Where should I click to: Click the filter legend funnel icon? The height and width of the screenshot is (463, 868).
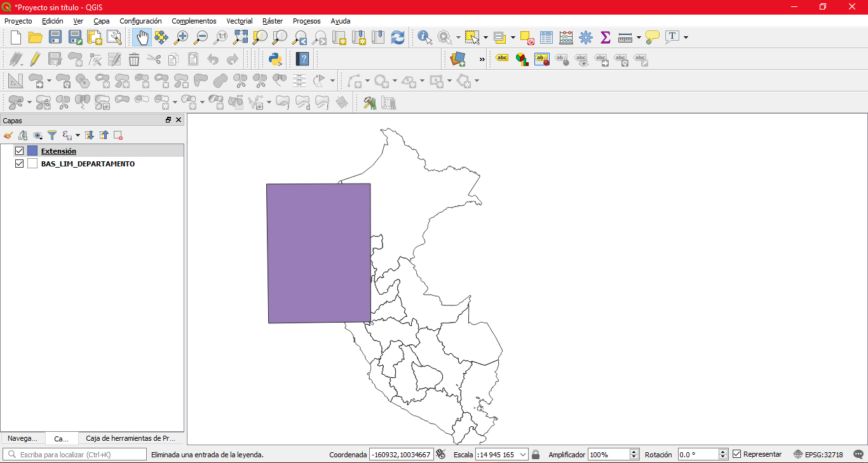(x=52, y=135)
